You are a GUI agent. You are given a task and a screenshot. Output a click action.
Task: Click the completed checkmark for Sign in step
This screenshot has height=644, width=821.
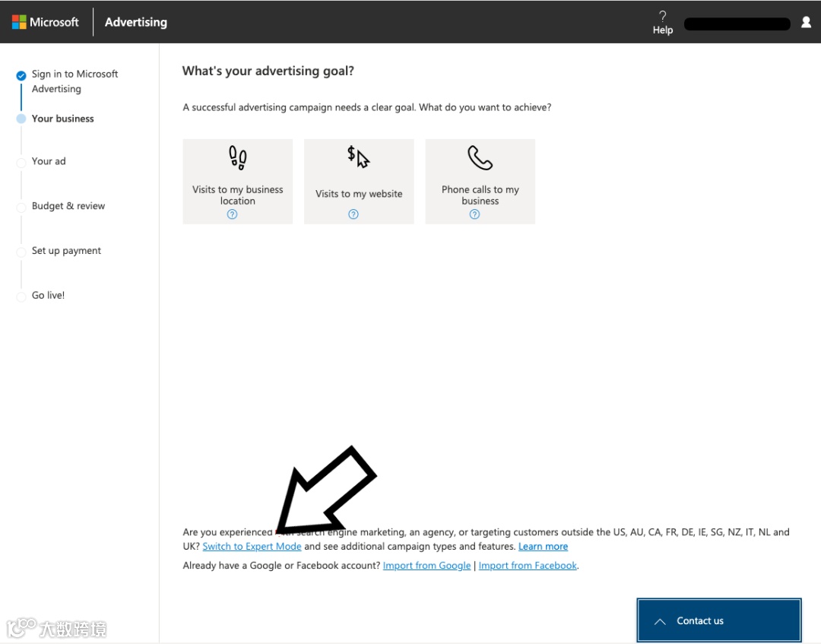21,75
